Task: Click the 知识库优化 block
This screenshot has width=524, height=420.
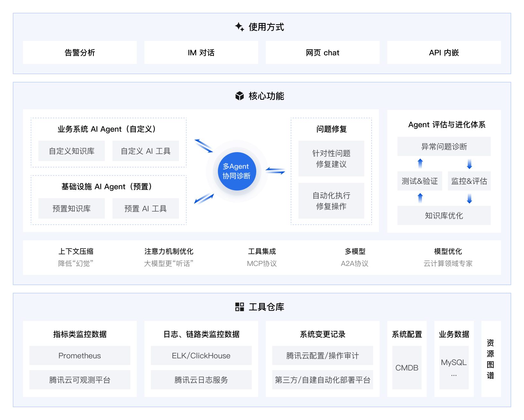Action: [444, 215]
